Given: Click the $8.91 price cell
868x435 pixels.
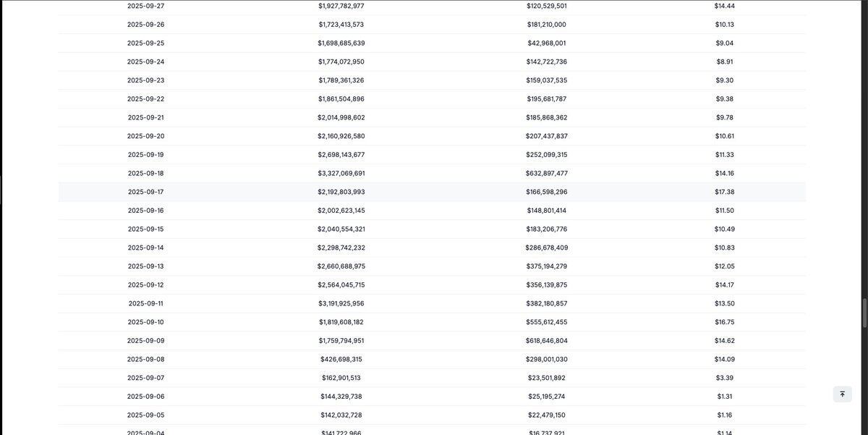Looking at the screenshot, I should (x=725, y=62).
